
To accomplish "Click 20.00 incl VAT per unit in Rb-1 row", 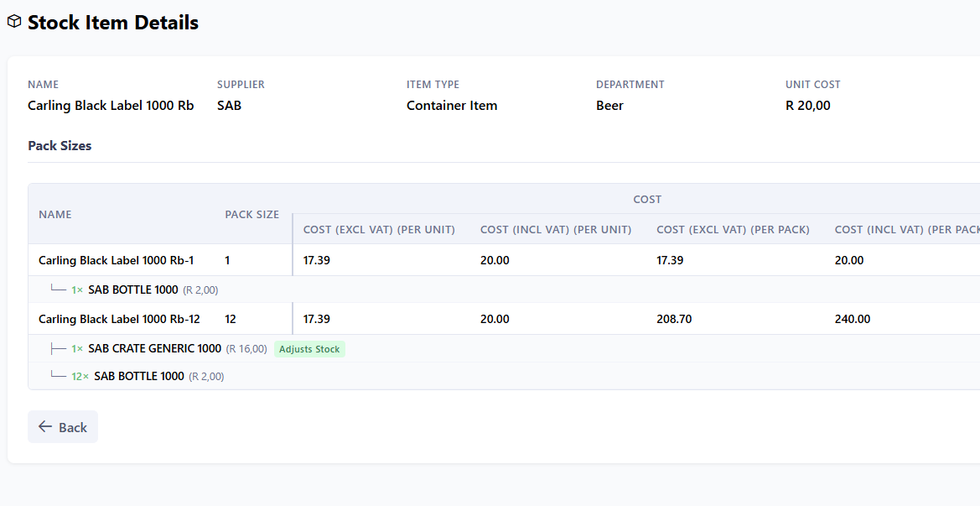I will pyautogui.click(x=495, y=260).
